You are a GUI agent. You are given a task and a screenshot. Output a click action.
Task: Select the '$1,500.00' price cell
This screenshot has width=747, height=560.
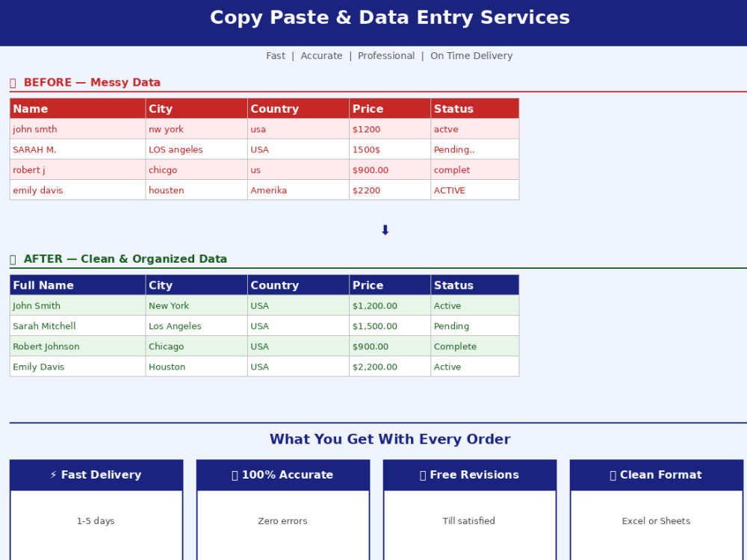point(390,326)
